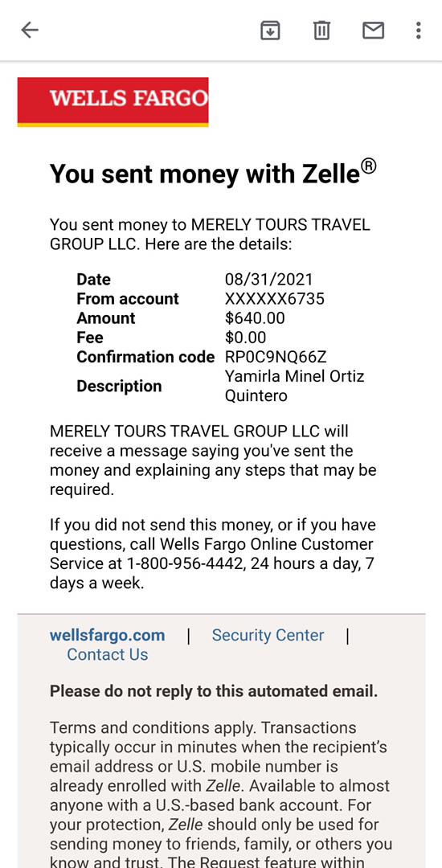Open the wellsfargo.com link
Screen dimensions: 442x868
pos(108,635)
